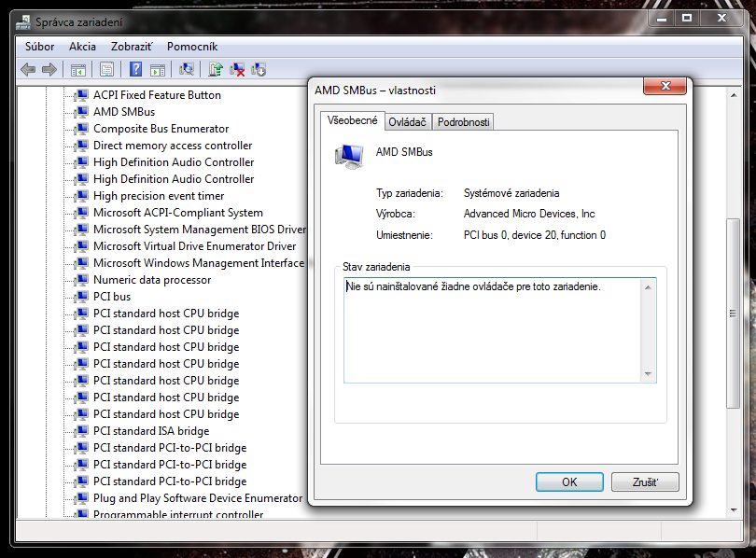Select Direct memory access controller
Viewport: 756px width, 558px height.
pos(173,146)
